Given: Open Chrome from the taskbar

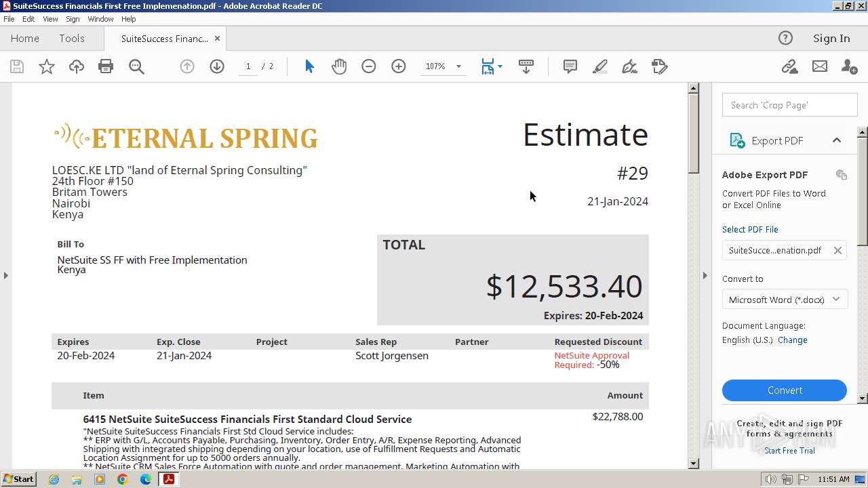Looking at the screenshot, I should tap(123, 479).
